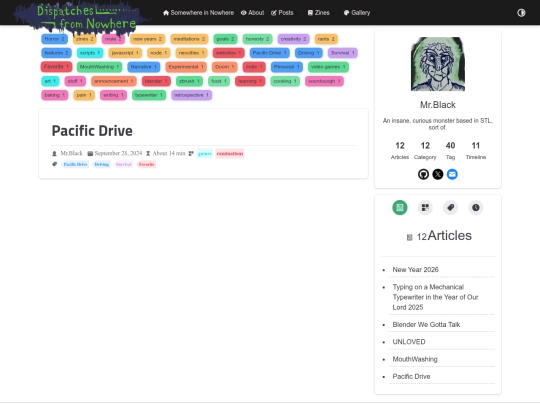Select the blender 1 tag
The height and width of the screenshot is (405, 540).
[x=156, y=81]
